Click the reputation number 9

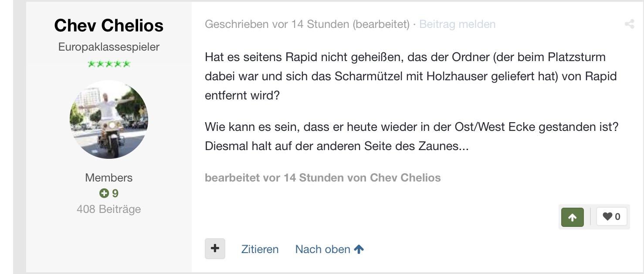115,193
